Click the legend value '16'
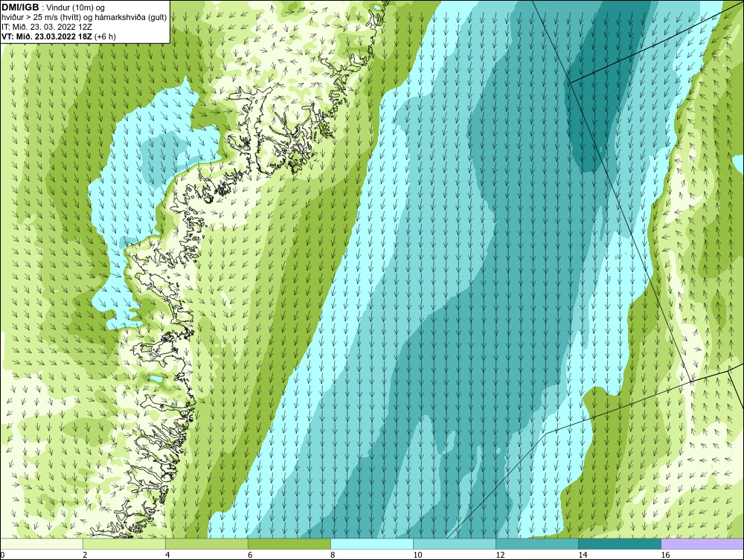Image resolution: width=744 pixels, height=560 pixels. click(x=665, y=555)
